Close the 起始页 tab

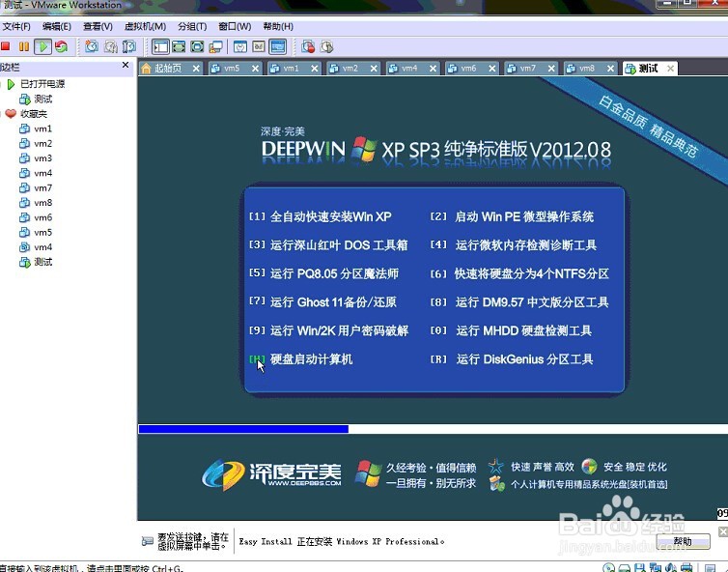(x=196, y=69)
